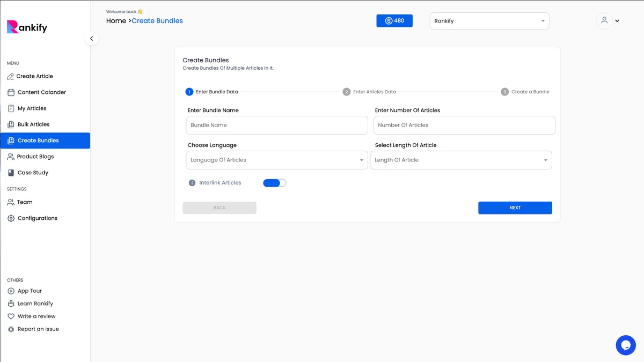Screen dimensions: 644x362
Task: Click the Write a review heart icon
Action: click(x=11, y=316)
